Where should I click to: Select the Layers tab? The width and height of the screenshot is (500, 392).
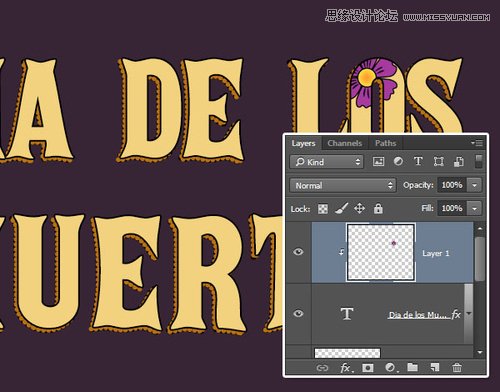click(x=303, y=143)
